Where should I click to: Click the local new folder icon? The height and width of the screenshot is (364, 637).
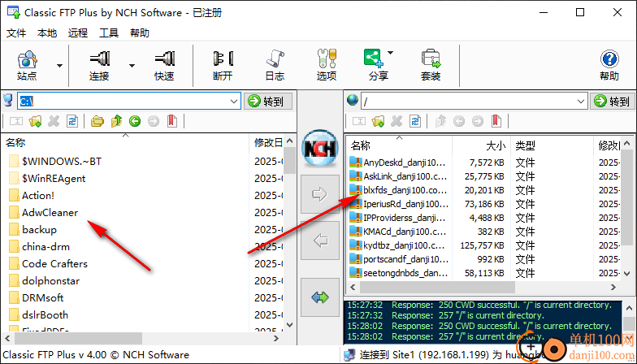pos(36,121)
